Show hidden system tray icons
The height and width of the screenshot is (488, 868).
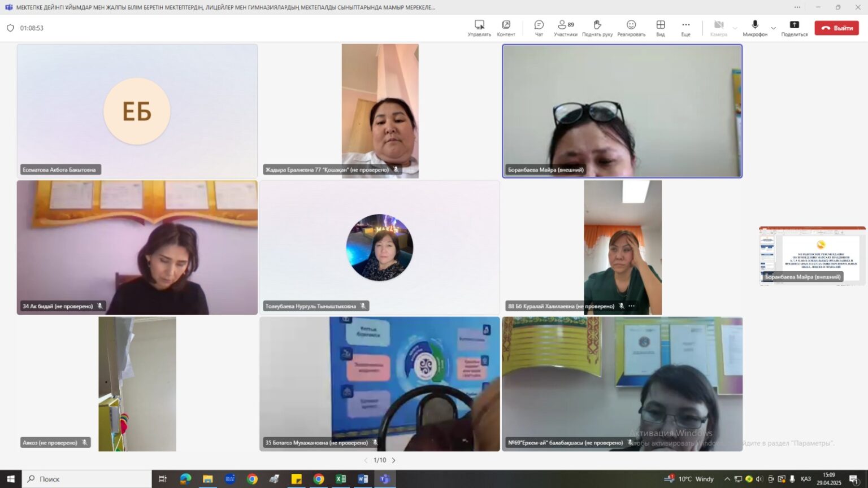point(727,479)
